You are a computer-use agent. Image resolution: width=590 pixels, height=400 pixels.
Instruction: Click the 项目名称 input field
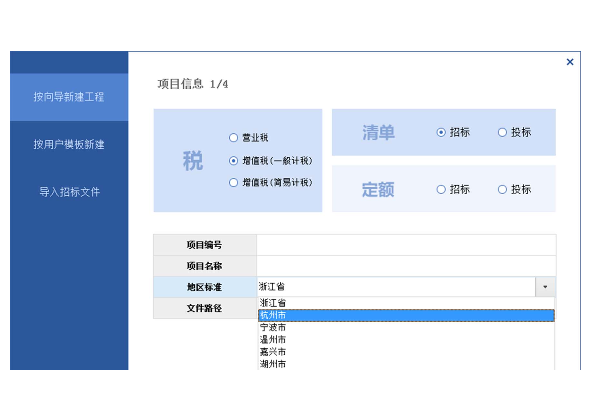pos(406,266)
